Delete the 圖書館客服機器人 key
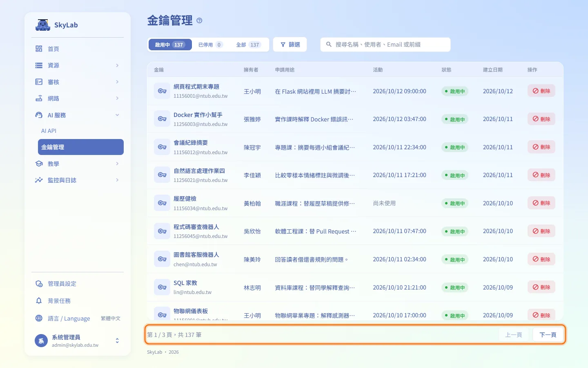 pyautogui.click(x=541, y=259)
